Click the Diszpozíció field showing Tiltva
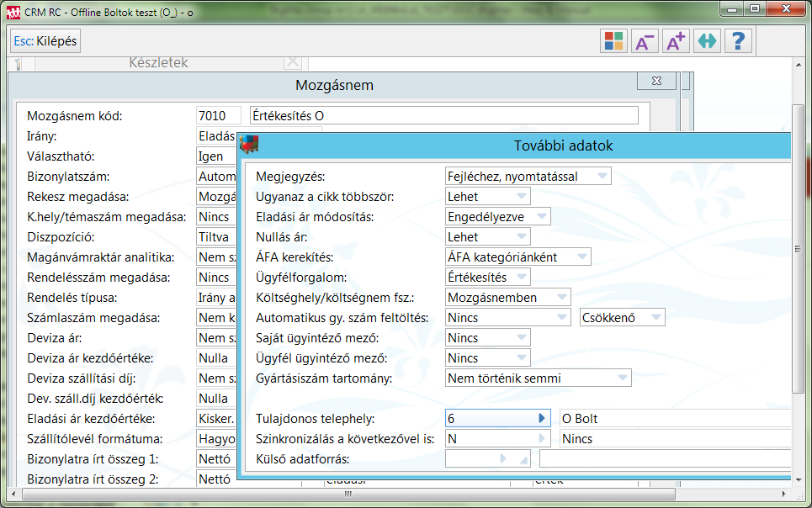Image resolution: width=812 pixels, height=508 pixels. pyautogui.click(x=216, y=236)
